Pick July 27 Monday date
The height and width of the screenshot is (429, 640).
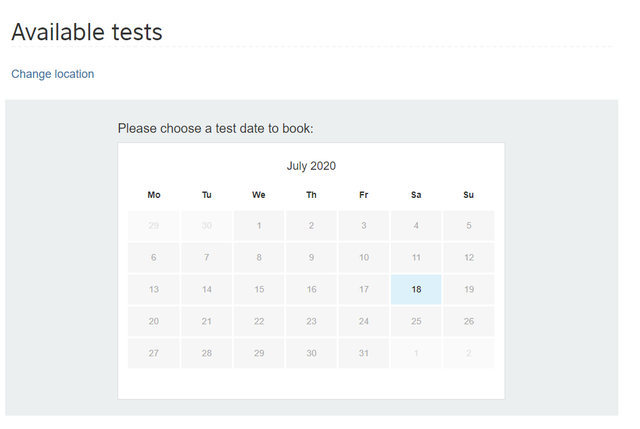(x=154, y=353)
